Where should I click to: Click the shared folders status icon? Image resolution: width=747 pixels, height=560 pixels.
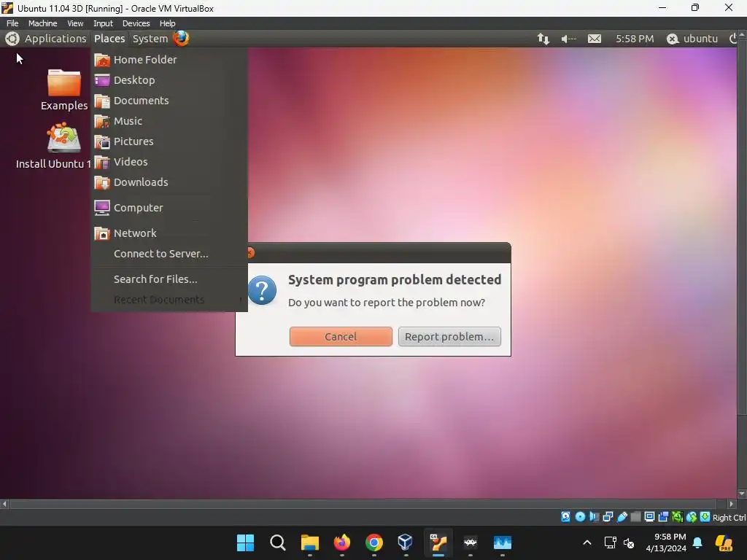635,517
